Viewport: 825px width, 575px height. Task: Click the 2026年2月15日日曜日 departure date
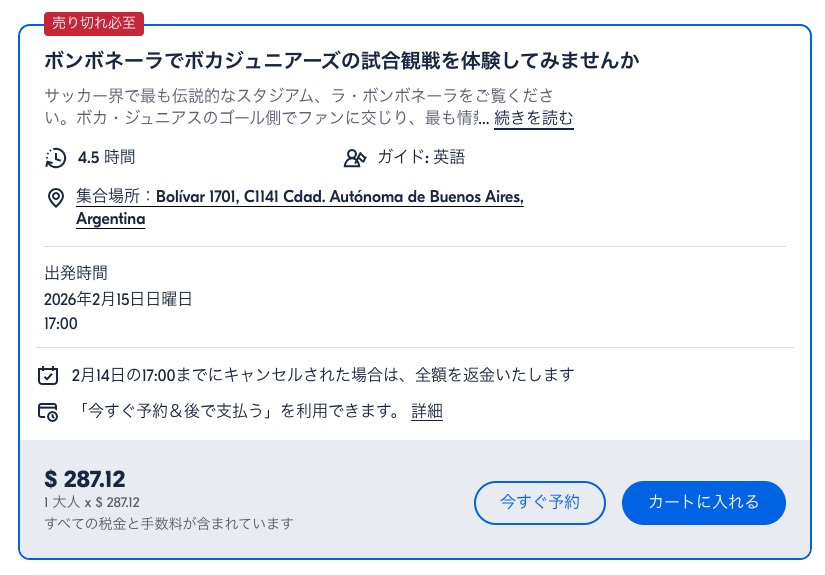click(118, 298)
